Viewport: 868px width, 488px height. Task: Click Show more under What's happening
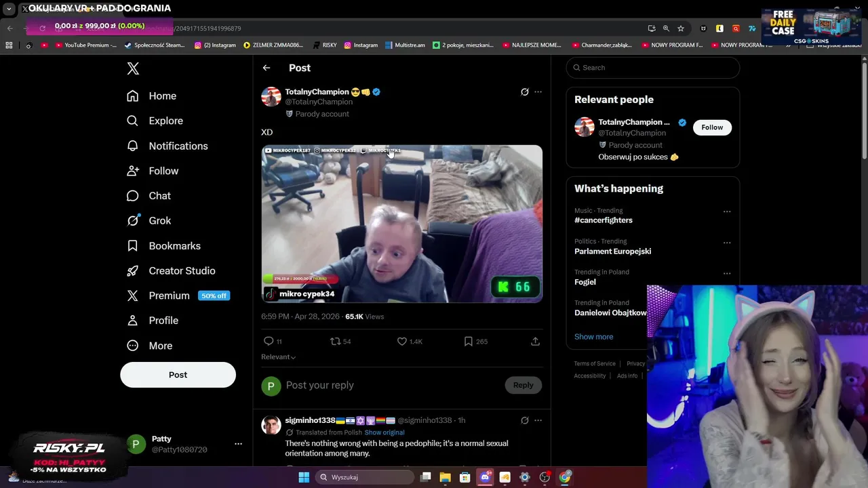click(x=593, y=337)
